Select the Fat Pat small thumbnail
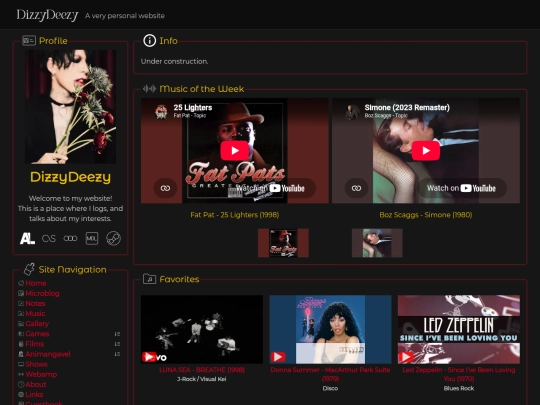This screenshot has height=405, width=540. (283, 243)
